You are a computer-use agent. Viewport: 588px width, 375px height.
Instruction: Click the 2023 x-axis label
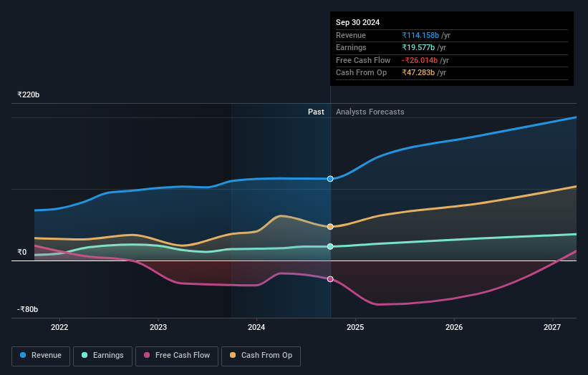tap(158, 327)
